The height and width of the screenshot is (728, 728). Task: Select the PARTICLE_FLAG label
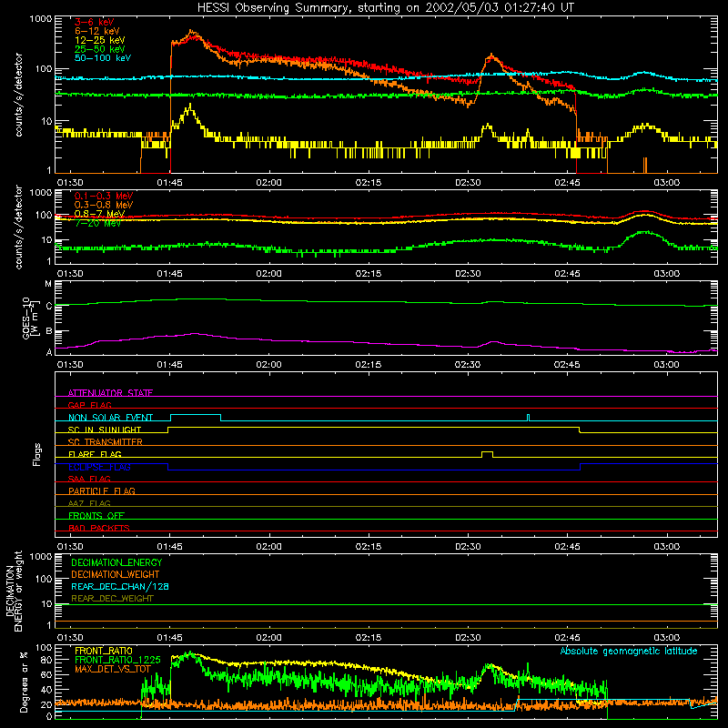point(102,490)
